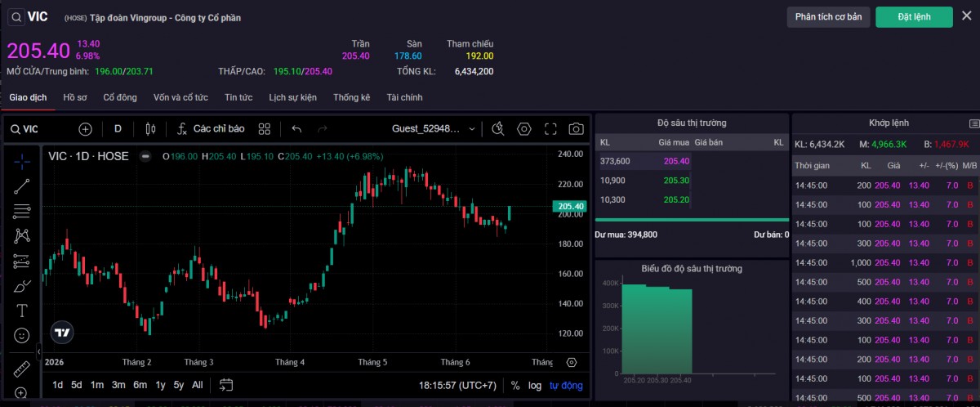Select the 6m time range
Image resolution: width=980 pixels, height=407 pixels.
tap(140, 385)
